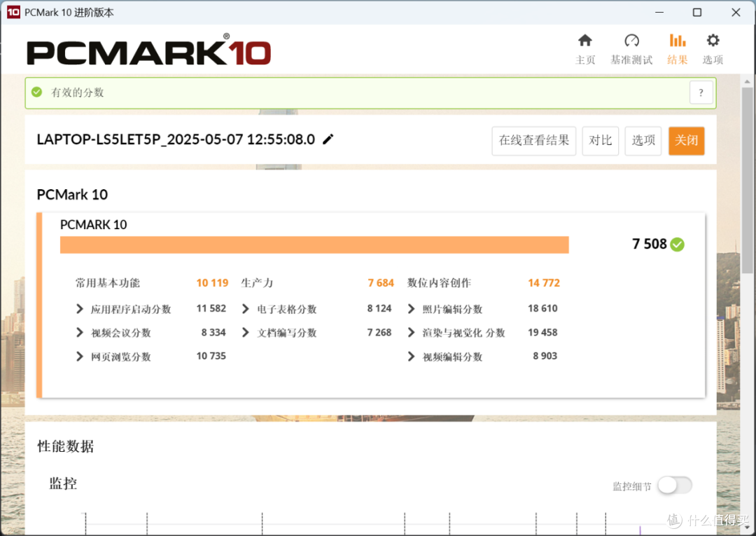Viewport: 756px width, 536px height.
Task: Click the green check beside score 7 508
Action: click(x=678, y=245)
